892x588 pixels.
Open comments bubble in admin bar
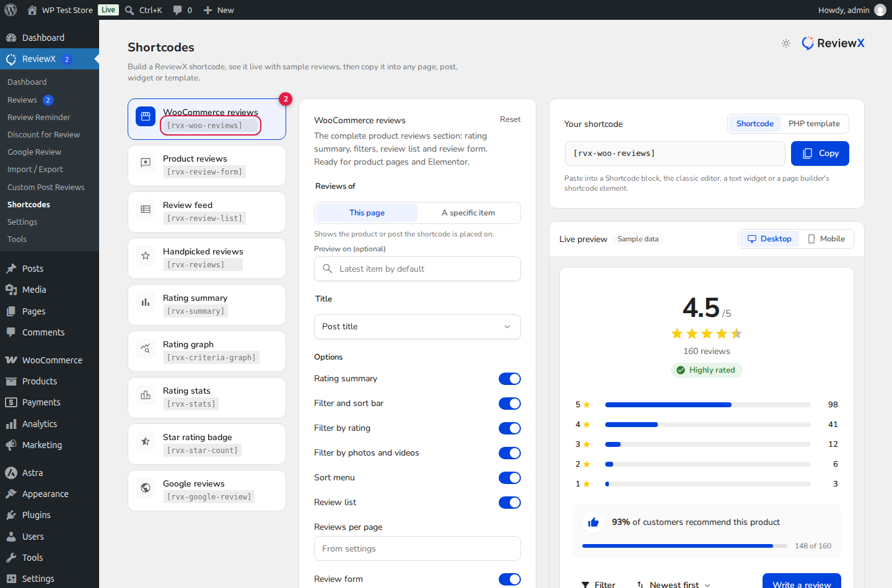tap(178, 10)
